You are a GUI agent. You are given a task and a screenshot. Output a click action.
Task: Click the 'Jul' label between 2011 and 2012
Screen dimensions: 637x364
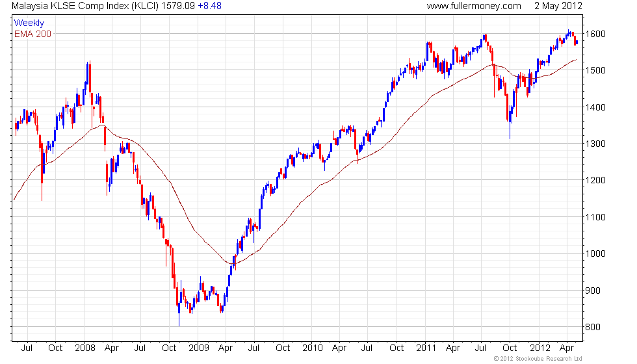480,348
